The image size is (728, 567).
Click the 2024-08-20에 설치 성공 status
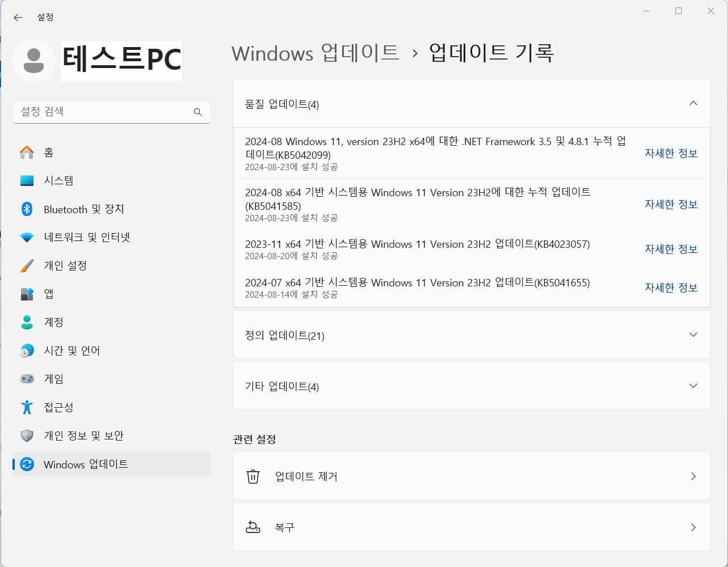291,256
